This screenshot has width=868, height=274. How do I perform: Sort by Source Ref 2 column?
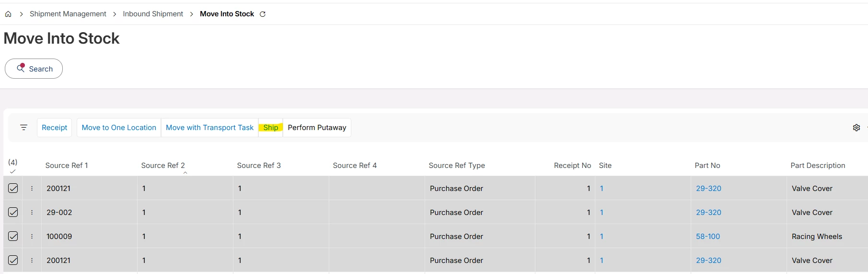pyautogui.click(x=163, y=166)
